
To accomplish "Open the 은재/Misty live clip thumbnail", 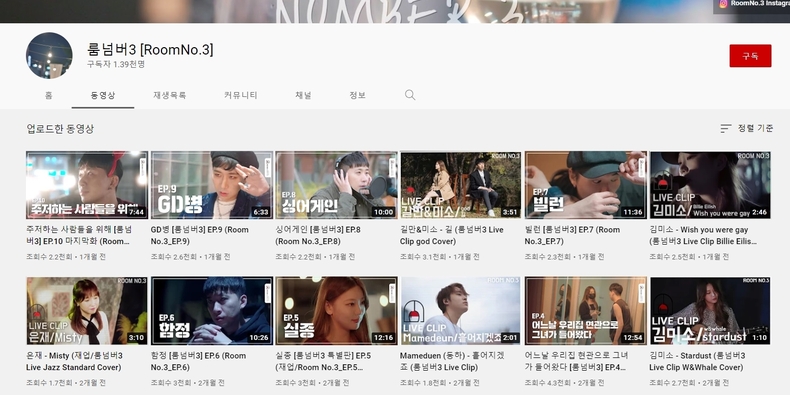I will pyautogui.click(x=87, y=310).
